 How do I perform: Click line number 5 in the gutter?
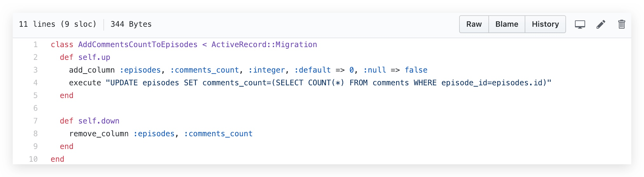click(x=35, y=96)
